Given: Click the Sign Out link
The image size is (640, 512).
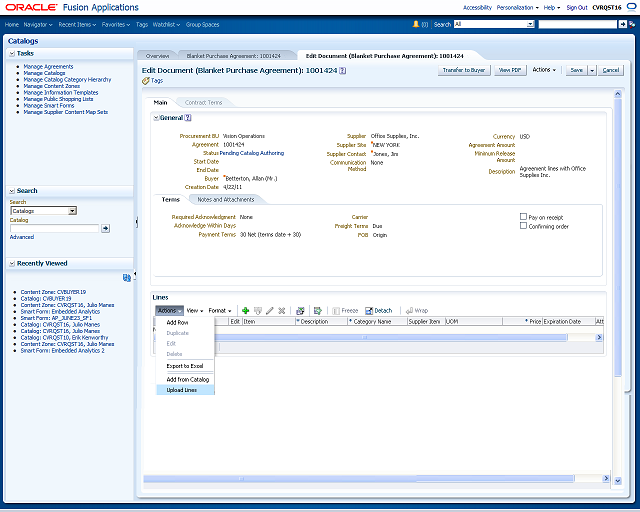Looking at the screenshot, I should click(x=577, y=7).
